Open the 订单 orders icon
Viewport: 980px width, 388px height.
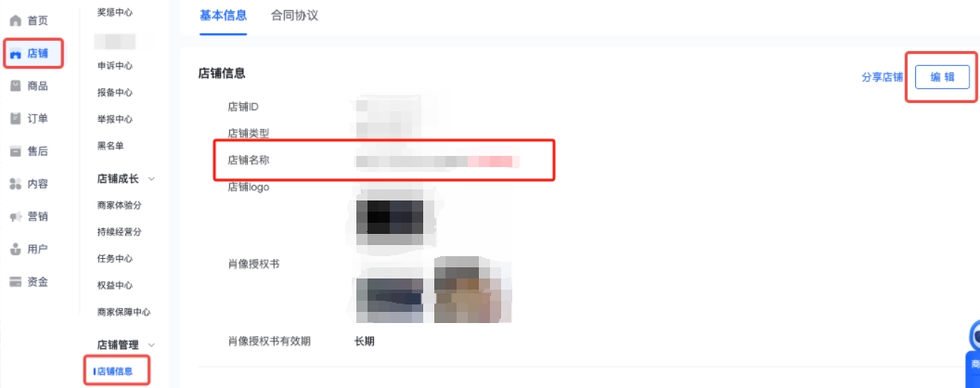pos(16,119)
